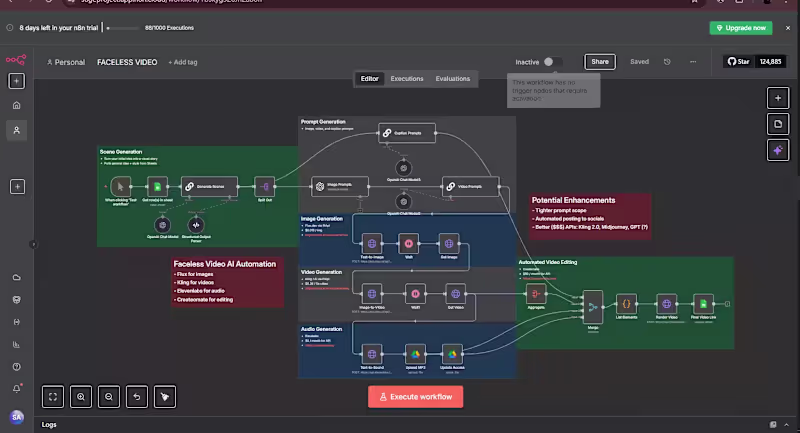The height and width of the screenshot is (433, 800).
Task: Click the zoom to fit canvas button
Action: click(x=53, y=397)
